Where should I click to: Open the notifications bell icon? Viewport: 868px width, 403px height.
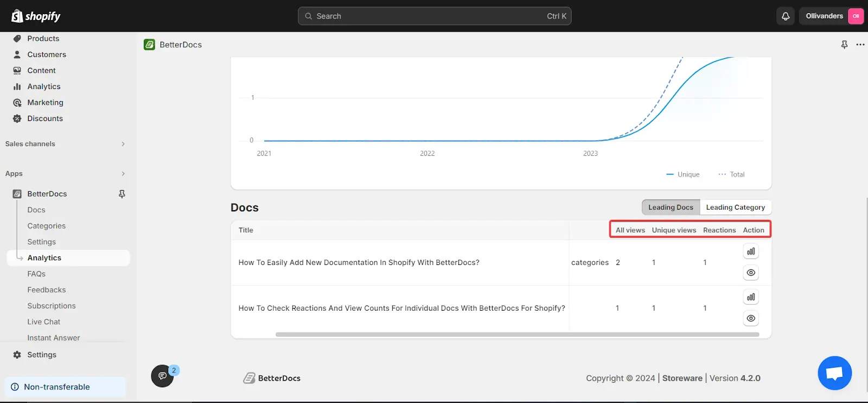click(786, 16)
